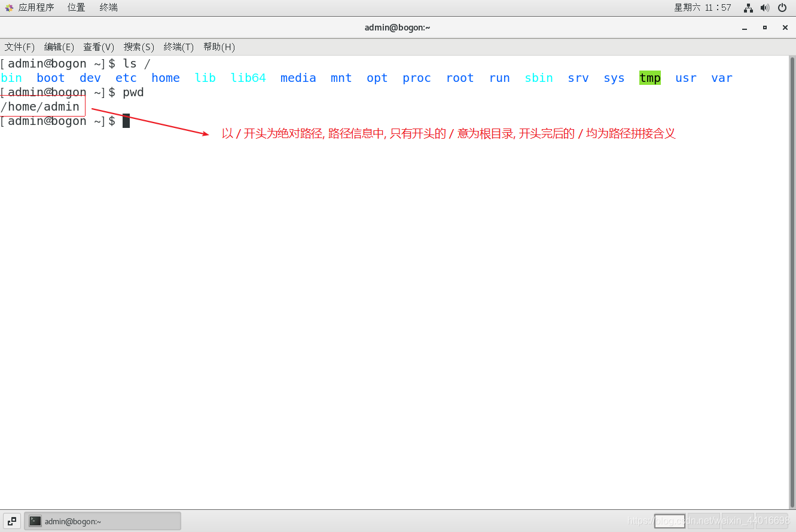Click the terminal title admin@bogon:~

tap(398, 27)
